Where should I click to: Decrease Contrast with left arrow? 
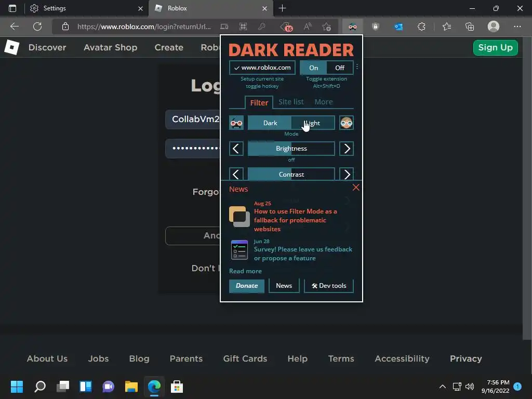pyautogui.click(x=236, y=174)
